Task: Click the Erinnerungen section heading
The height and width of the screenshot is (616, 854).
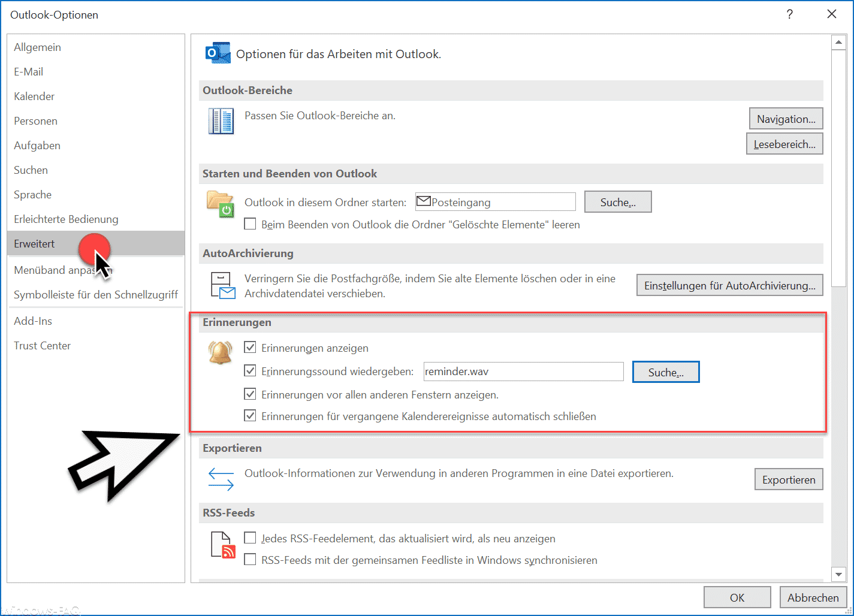Action: click(x=237, y=322)
